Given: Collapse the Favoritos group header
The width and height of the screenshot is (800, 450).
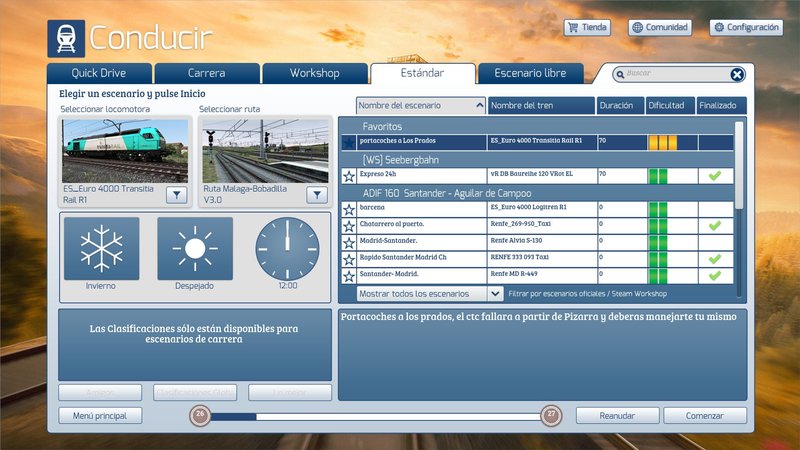Looking at the screenshot, I should pos(537,126).
